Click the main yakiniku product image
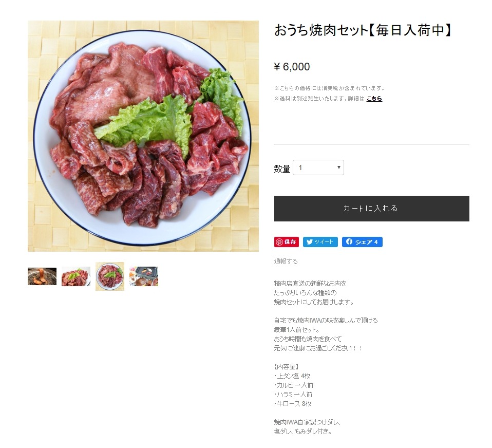Screen dimensions: 492x448 point(143,136)
